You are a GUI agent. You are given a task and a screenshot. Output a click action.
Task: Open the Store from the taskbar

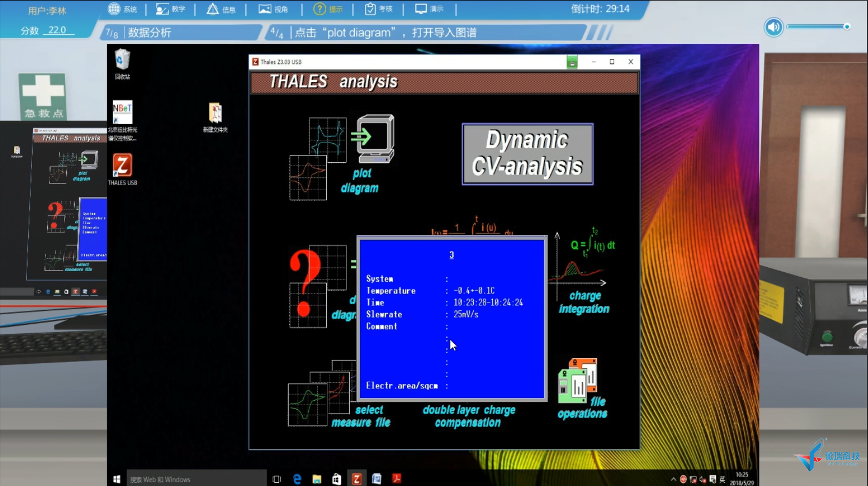pos(336,479)
